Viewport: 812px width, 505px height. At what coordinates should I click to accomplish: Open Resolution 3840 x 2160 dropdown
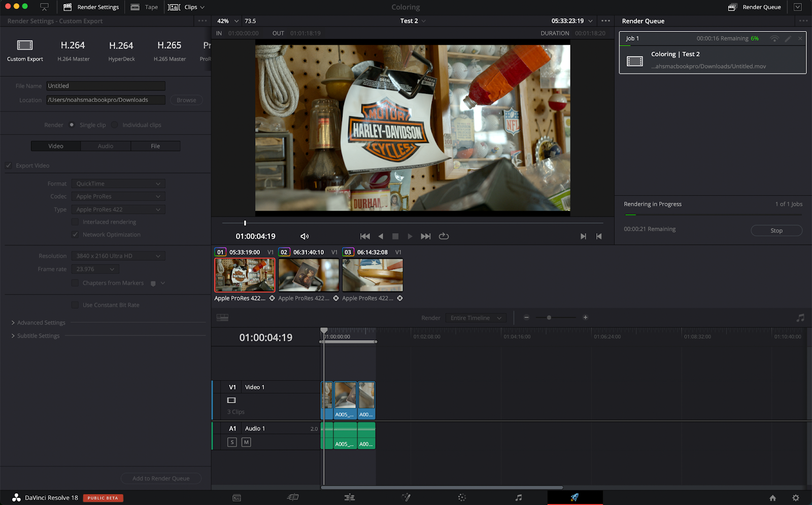[x=118, y=256]
